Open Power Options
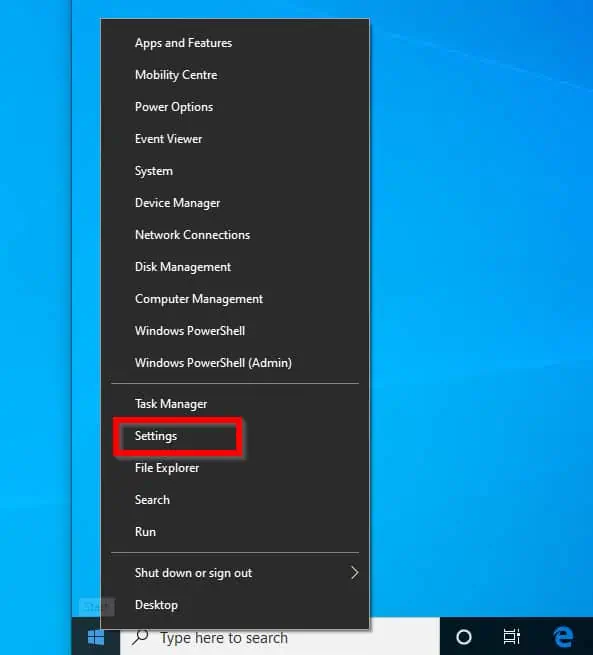This screenshot has height=655, width=593. point(235,107)
